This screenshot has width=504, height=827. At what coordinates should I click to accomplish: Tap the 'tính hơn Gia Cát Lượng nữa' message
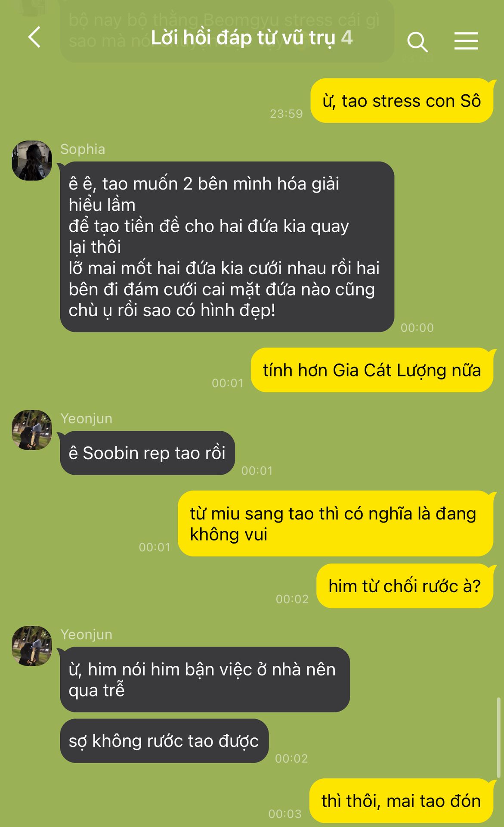372,370
